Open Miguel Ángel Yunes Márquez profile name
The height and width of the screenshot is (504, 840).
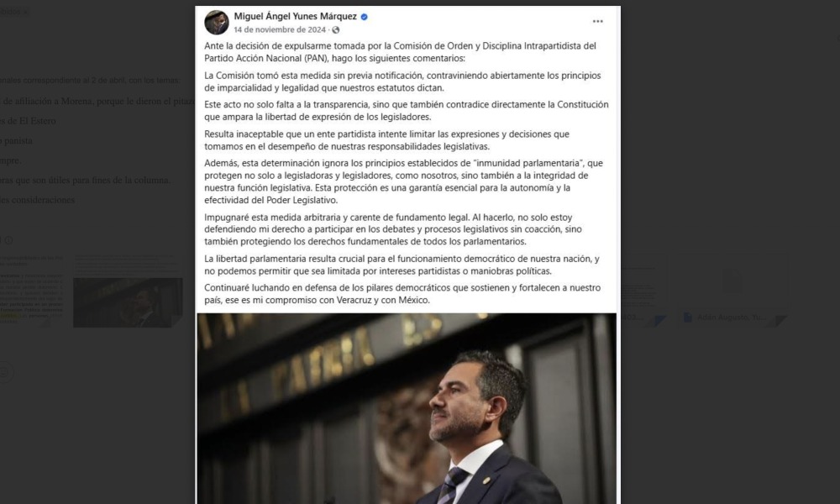[295, 17]
